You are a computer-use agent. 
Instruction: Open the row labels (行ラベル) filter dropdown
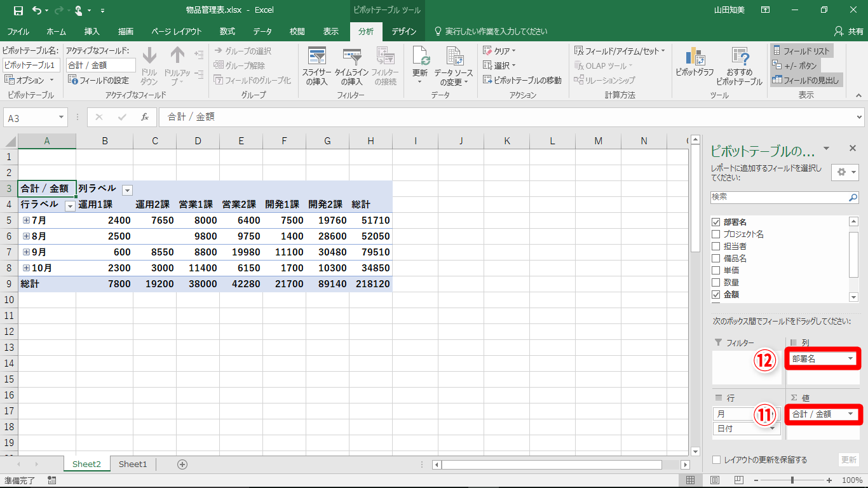click(70, 205)
